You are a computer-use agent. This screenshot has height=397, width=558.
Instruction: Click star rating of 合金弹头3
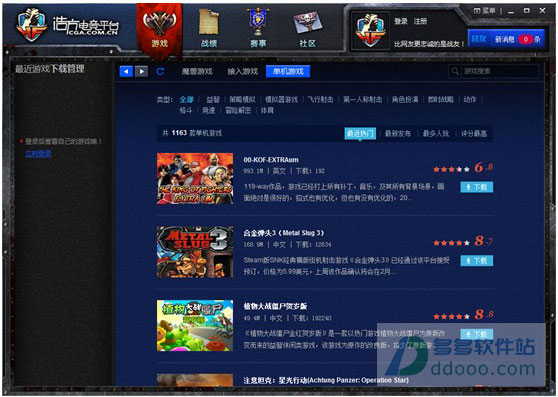coord(451,243)
